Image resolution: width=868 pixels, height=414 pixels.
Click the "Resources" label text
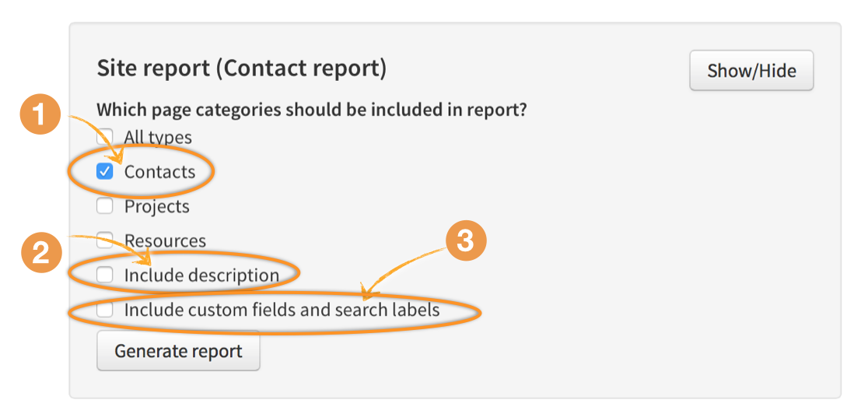tap(165, 240)
